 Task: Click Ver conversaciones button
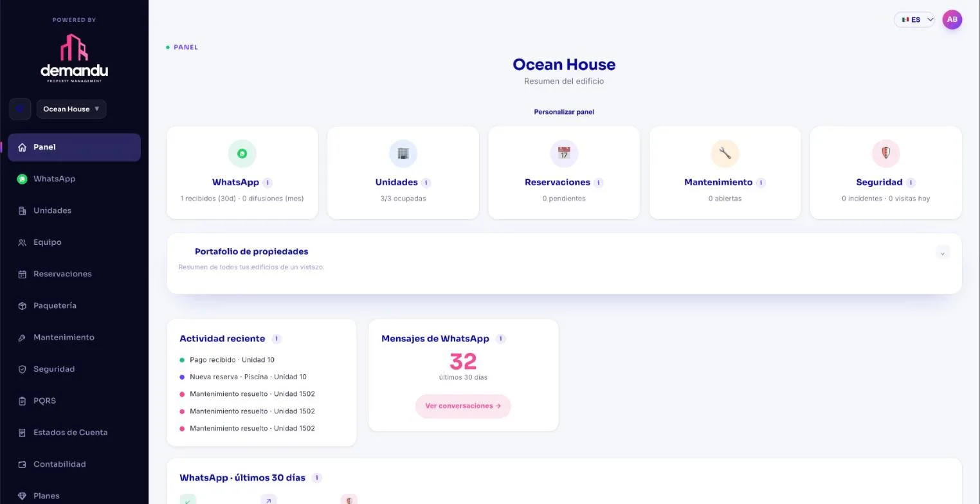click(463, 406)
